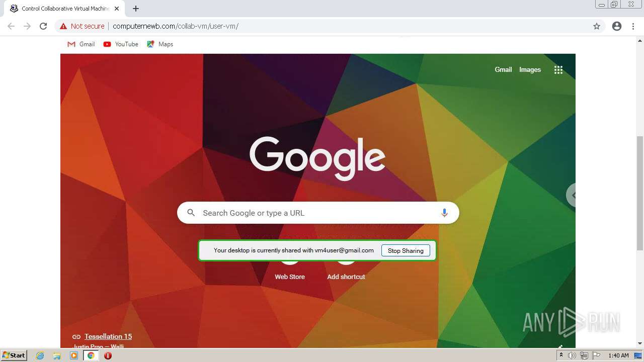Open Tessellation 15 background link

tap(108, 336)
